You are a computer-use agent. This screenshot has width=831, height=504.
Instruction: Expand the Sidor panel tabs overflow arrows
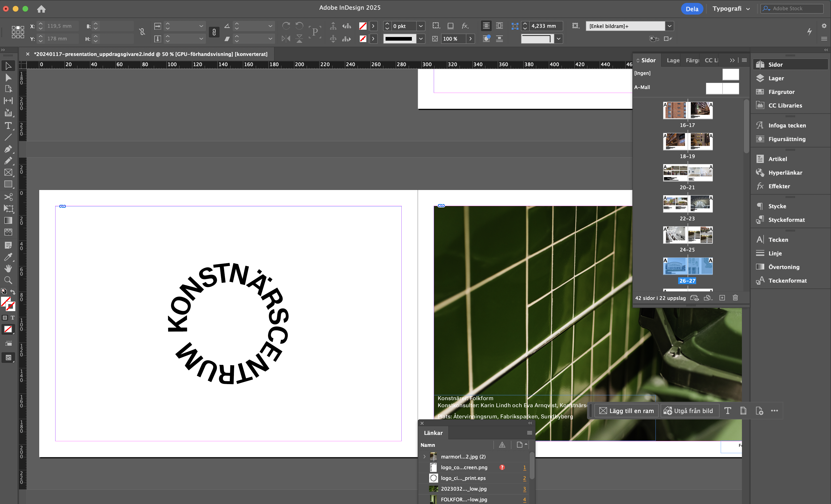point(732,60)
